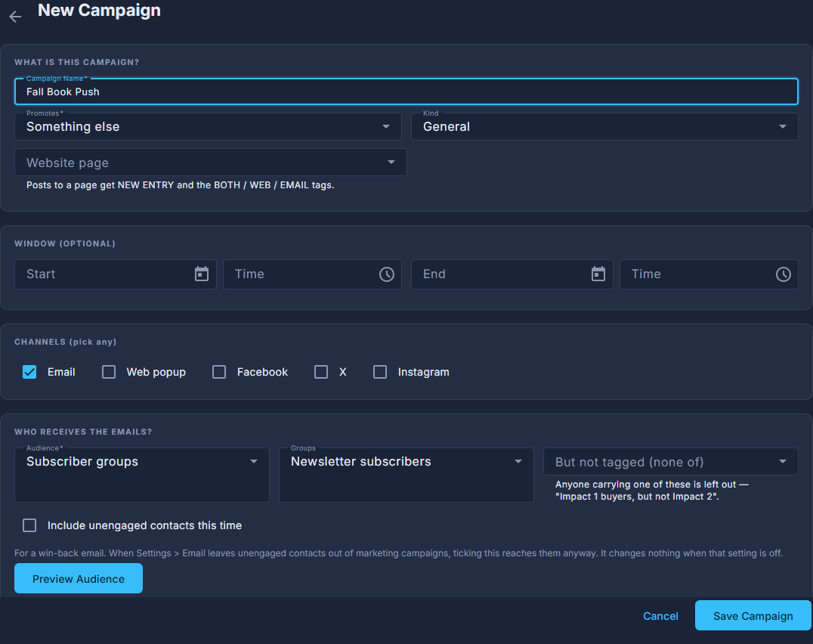The height and width of the screenshot is (644, 813).
Task: Open the Website page dropdown
Action: 211,163
